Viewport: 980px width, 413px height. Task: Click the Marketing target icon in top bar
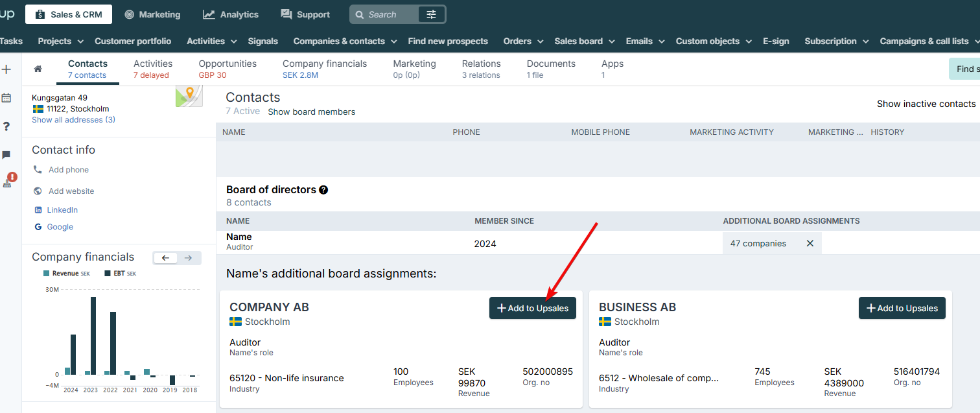pyautogui.click(x=129, y=14)
